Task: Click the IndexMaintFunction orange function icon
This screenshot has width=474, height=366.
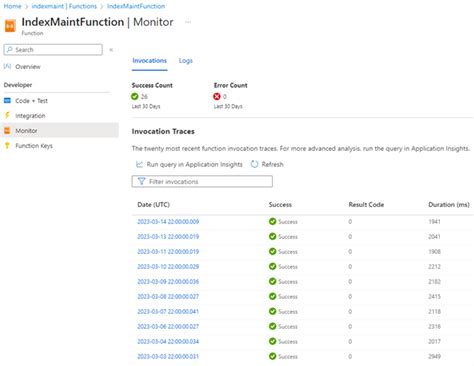Action: click(10, 26)
